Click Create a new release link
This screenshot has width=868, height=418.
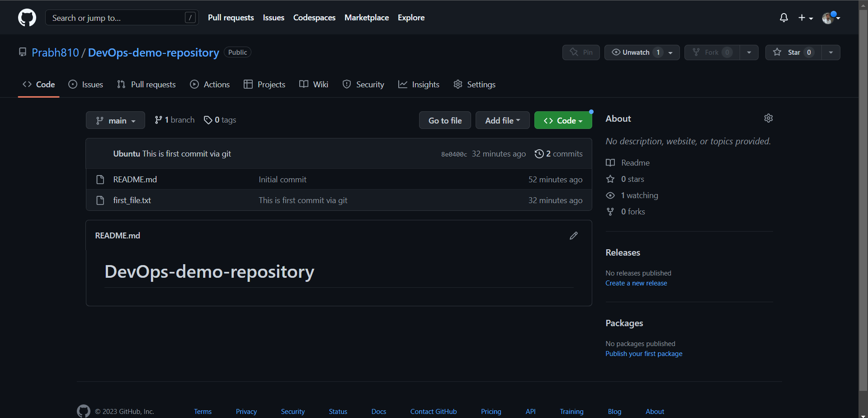[x=636, y=283]
